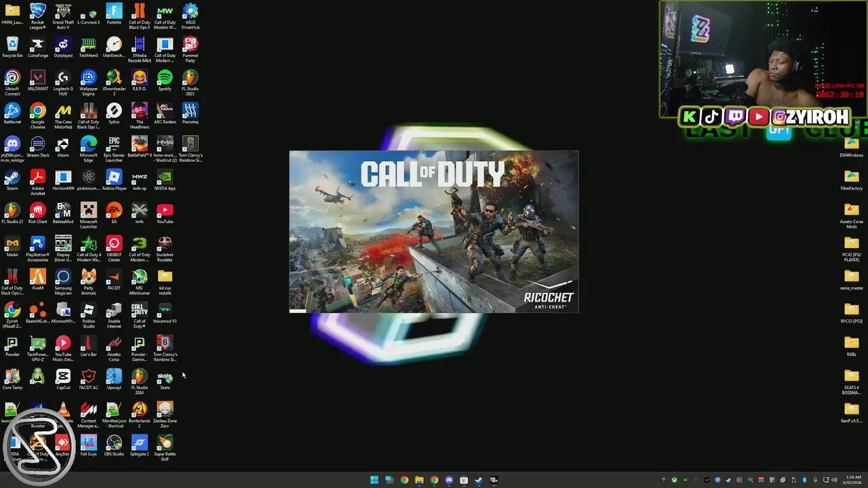Select the ARC Raiders icon

pyautogui.click(x=165, y=114)
